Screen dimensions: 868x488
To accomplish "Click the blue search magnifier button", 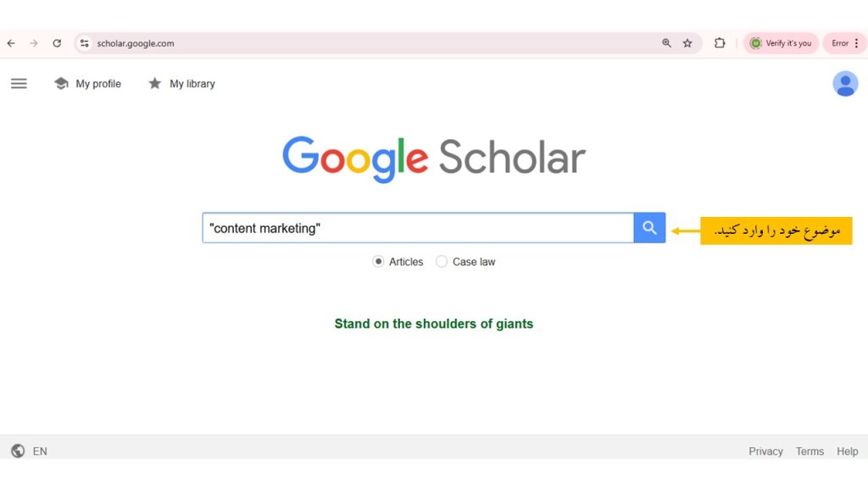I will [x=649, y=228].
